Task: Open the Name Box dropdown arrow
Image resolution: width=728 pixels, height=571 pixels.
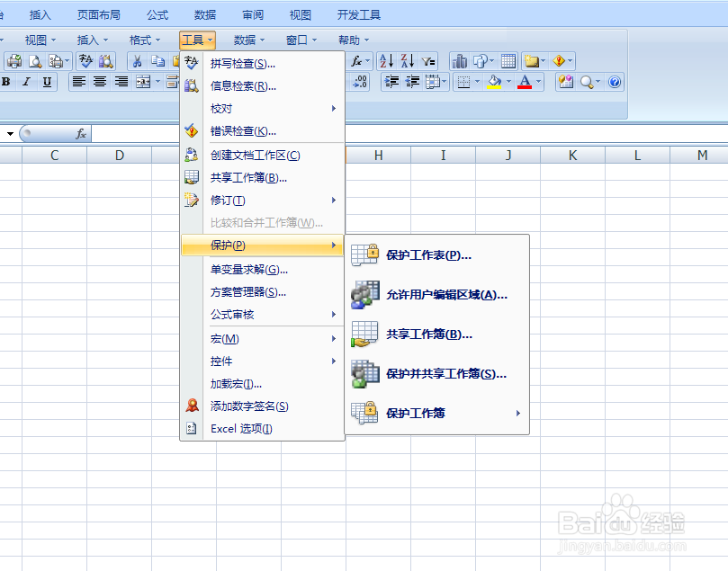Action: [10, 134]
